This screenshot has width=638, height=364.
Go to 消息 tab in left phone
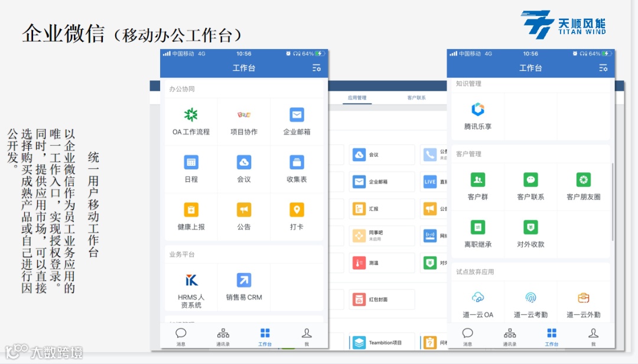(181, 337)
